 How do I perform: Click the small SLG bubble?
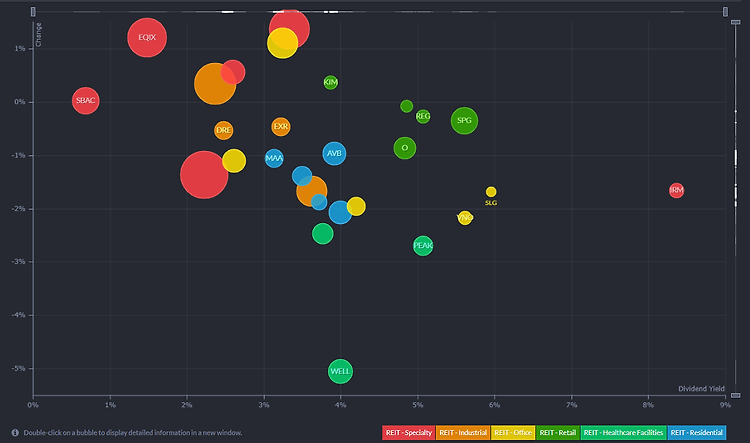(x=491, y=192)
